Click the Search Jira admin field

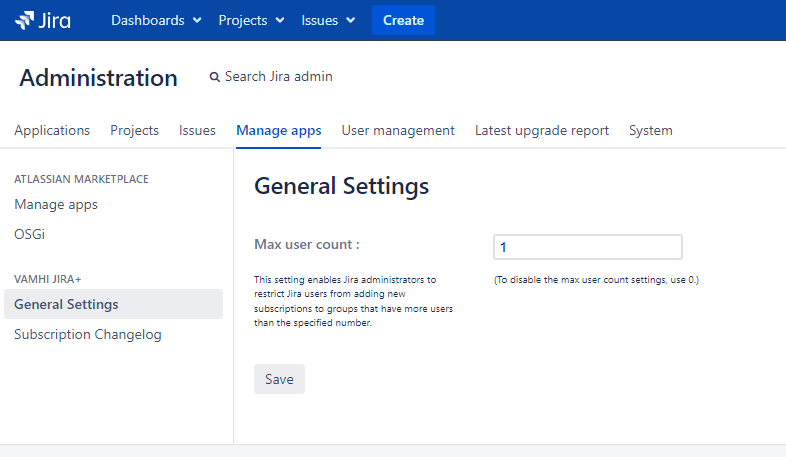pyautogui.click(x=278, y=77)
